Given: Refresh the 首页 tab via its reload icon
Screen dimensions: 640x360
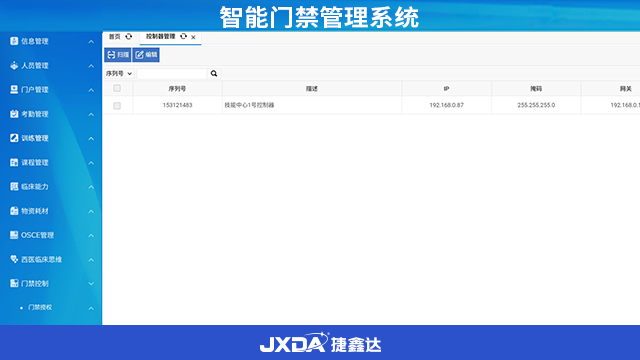Looking at the screenshot, I should click(129, 37).
